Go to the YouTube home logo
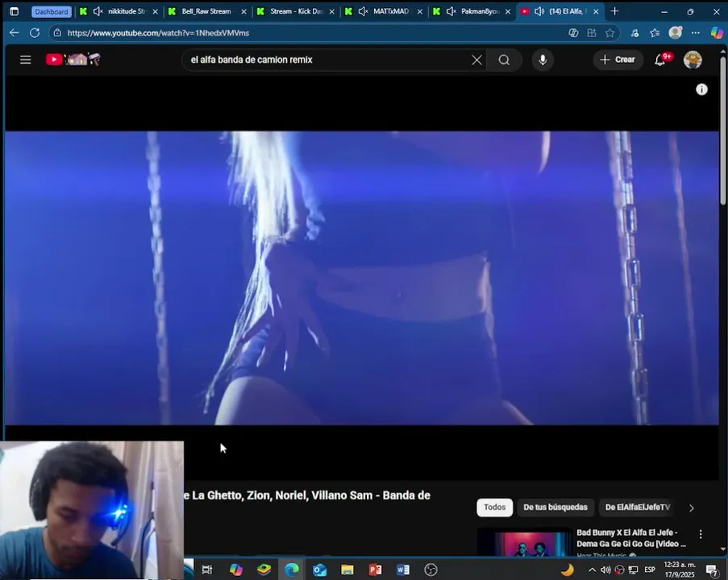The height and width of the screenshot is (580, 728). pyautogui.click(x=73, y=60)
